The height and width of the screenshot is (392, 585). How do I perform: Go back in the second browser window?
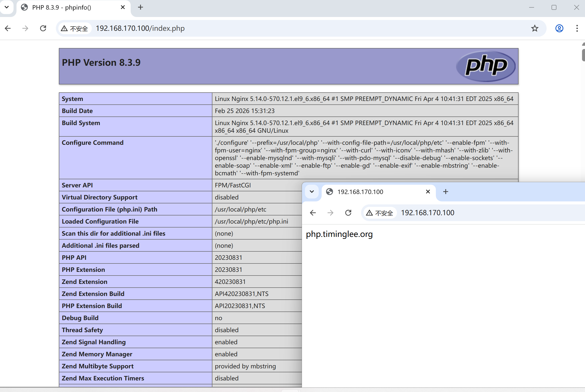click(313, 213)
